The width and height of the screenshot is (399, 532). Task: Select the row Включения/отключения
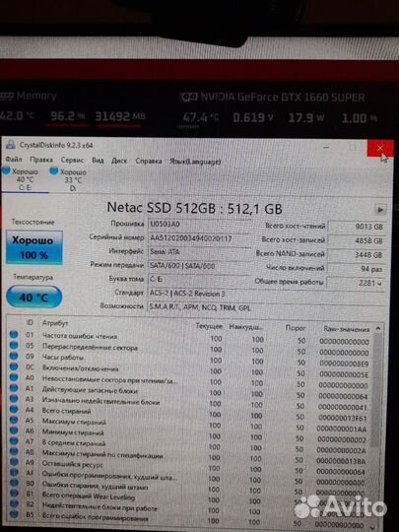(190, 370)
